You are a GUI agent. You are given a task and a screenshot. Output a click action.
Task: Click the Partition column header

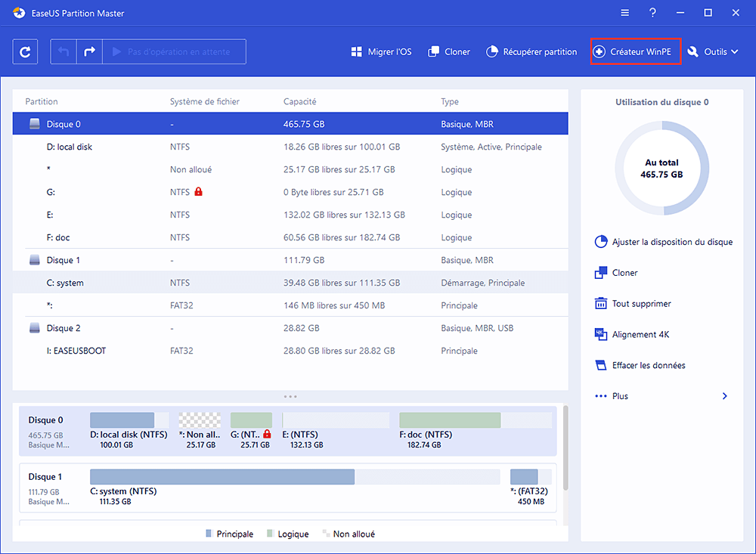click(42, 101)
